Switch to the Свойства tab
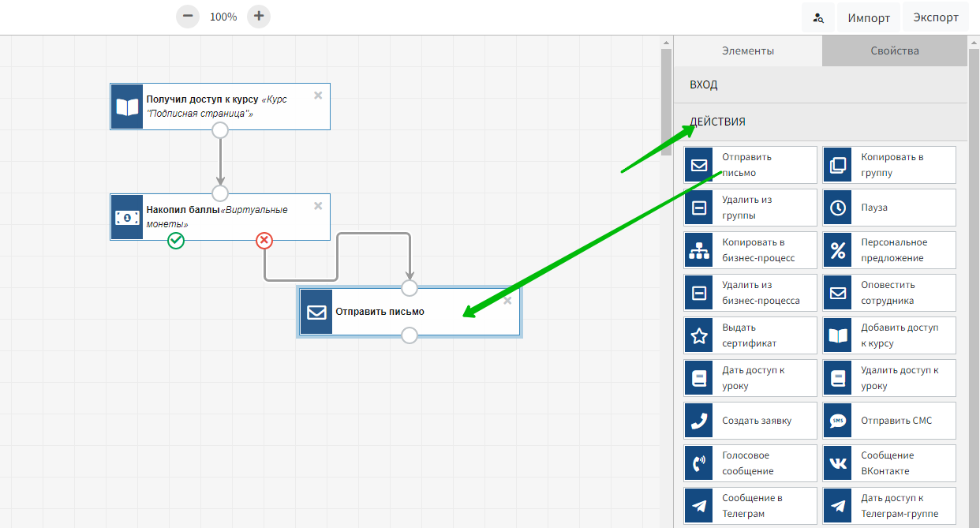The width and height of the screenshot is (980, 528). click(x=894, y=51)
